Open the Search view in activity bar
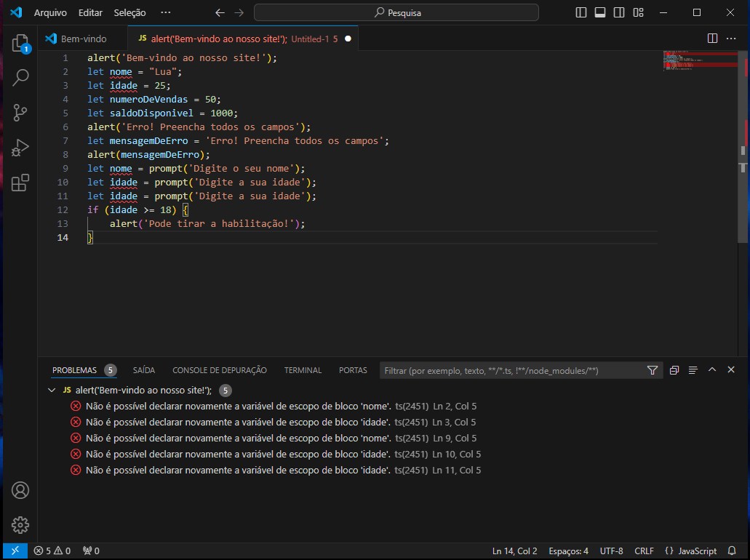Screen dimensions: 750x560 pyautogui.click(x=20, y=78)
